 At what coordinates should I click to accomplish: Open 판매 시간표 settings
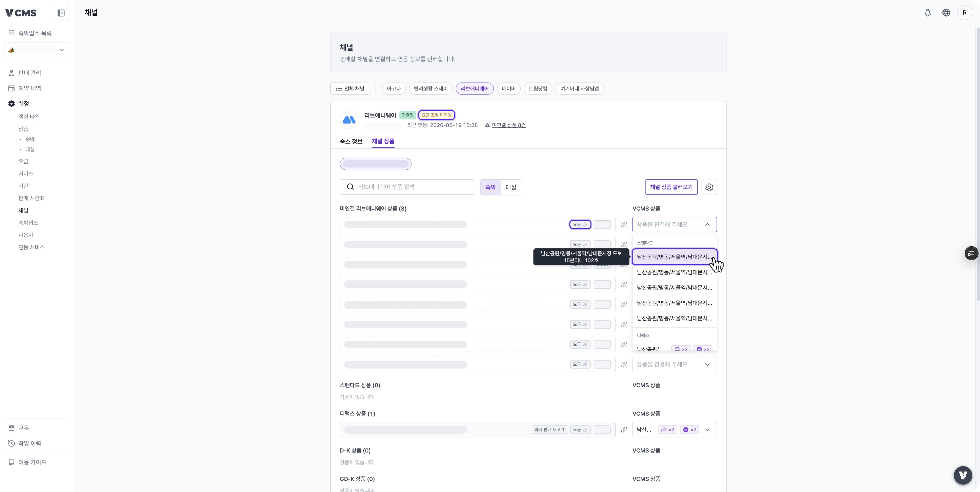tap(32, 198)
